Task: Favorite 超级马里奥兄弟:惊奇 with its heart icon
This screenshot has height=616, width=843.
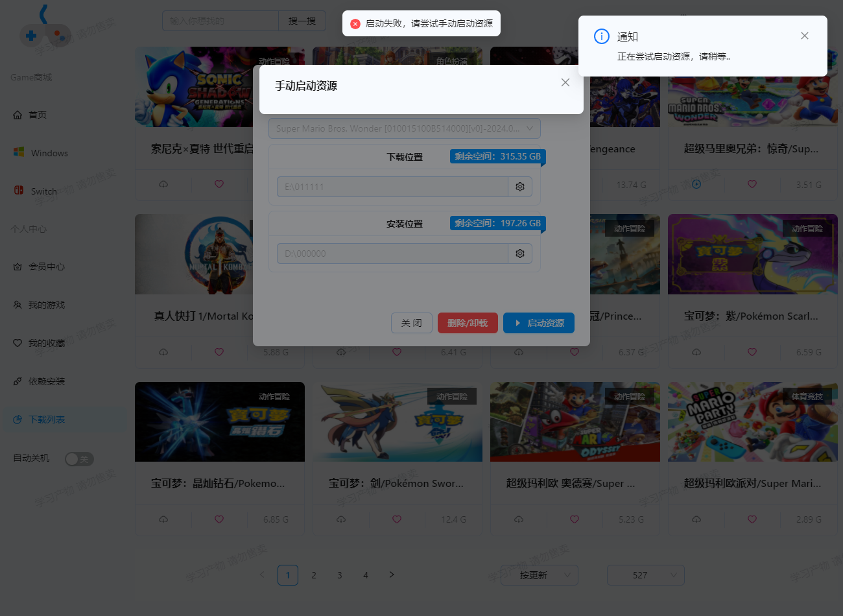Action: (752, 184)
